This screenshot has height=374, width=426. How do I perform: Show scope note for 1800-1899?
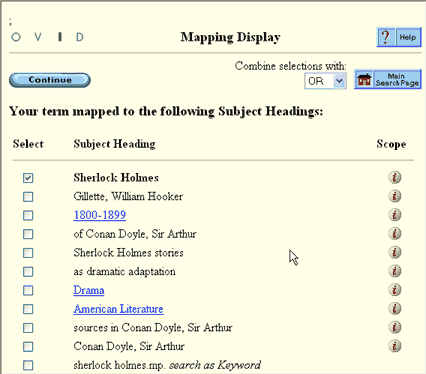click(x=395, y=215)
